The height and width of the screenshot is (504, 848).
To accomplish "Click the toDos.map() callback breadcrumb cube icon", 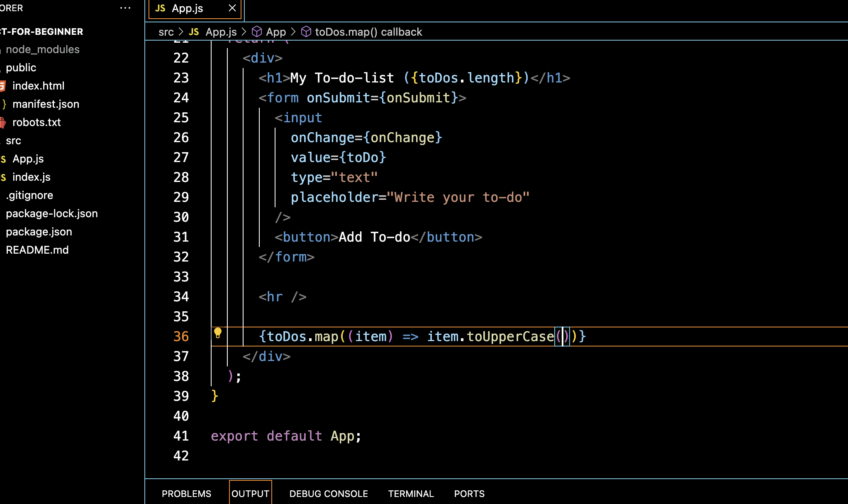I will (306, 32).
